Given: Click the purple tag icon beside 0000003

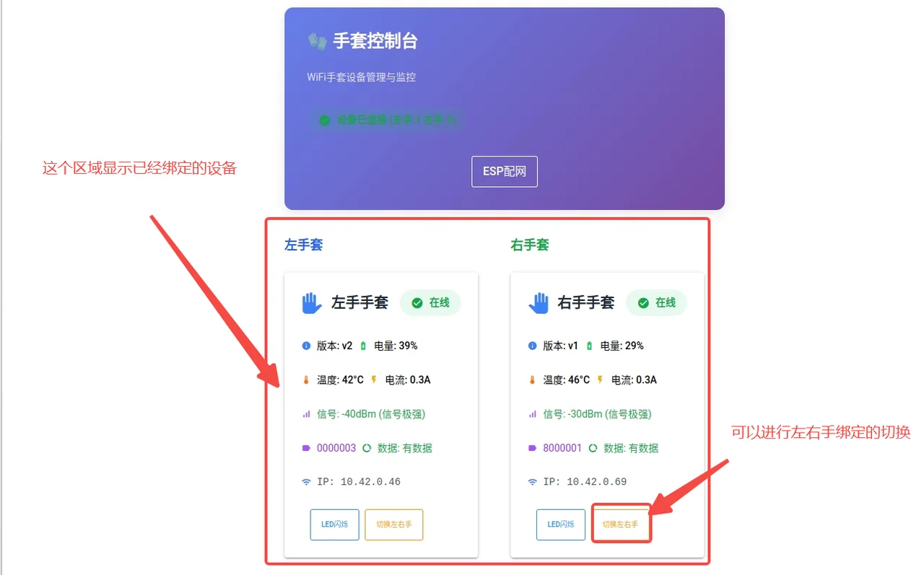Looking at the screenshot, I should (306, 448).
